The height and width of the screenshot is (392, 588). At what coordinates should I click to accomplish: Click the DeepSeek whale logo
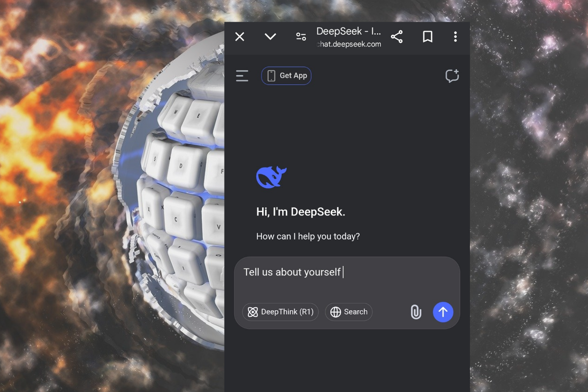(271, 177)
